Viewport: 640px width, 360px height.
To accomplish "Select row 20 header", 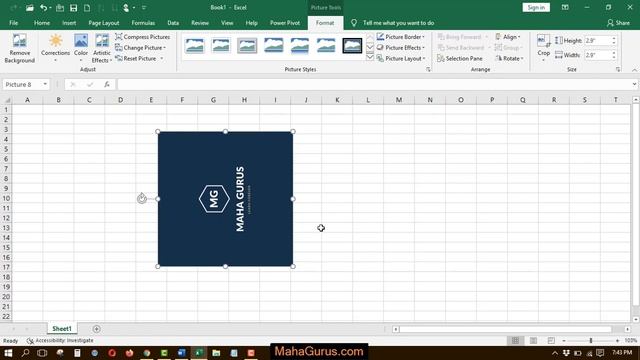I will click(6, 297).
